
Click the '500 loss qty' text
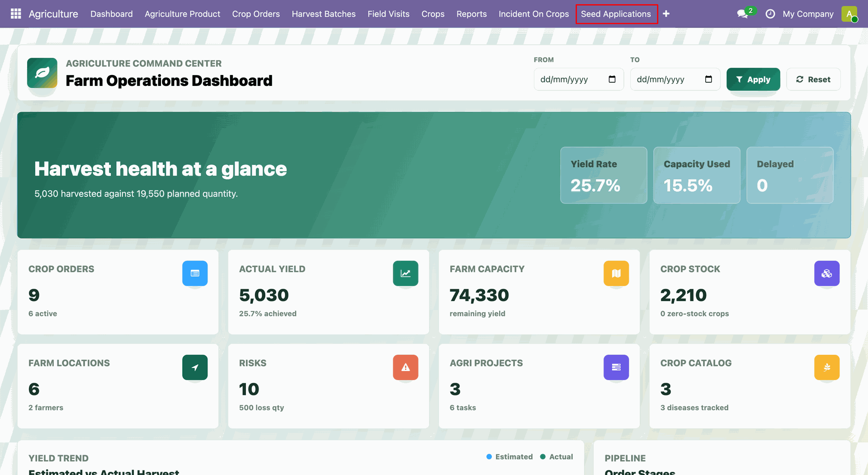(x=261, y=408)
